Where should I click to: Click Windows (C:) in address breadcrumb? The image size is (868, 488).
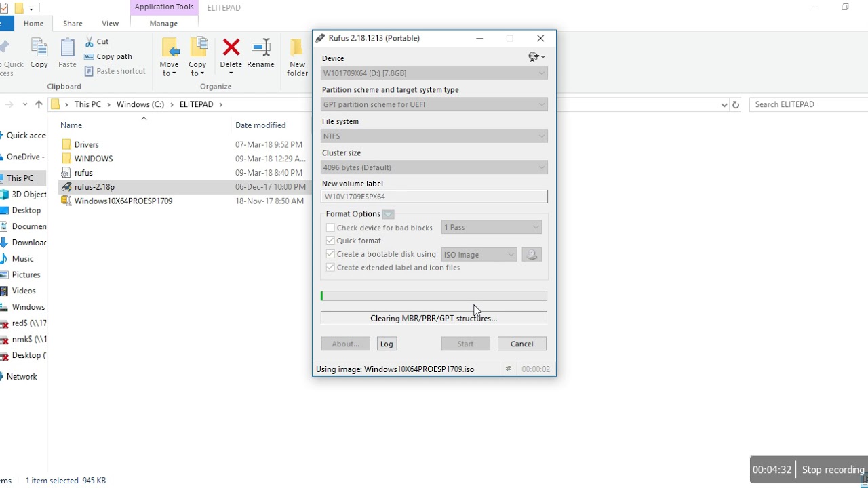pyautogui.click(x=140, y=104)
